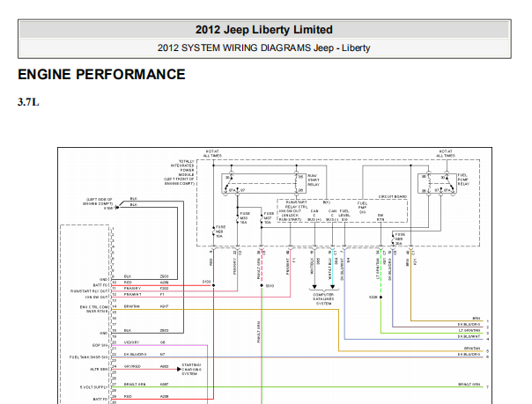532x404 pixels.
Task: Click the '2012 Jeep Liberty Limited' title
Action: [x=264, y=30]
